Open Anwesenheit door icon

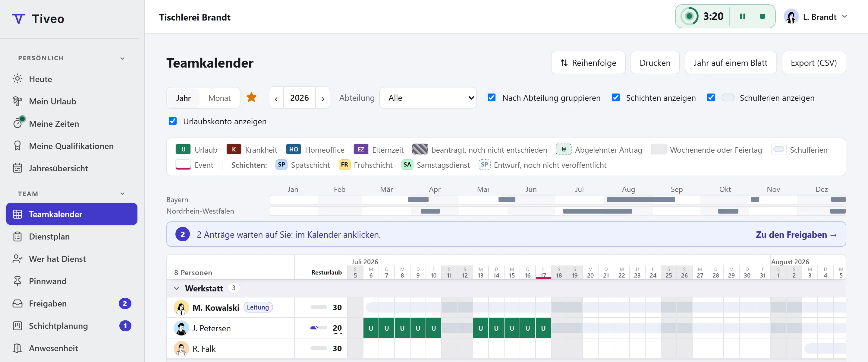coord(17,348)
